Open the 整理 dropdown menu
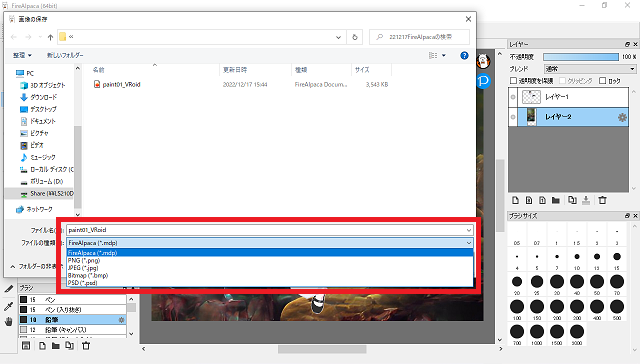640x364 pixels. tap(22, 55)
